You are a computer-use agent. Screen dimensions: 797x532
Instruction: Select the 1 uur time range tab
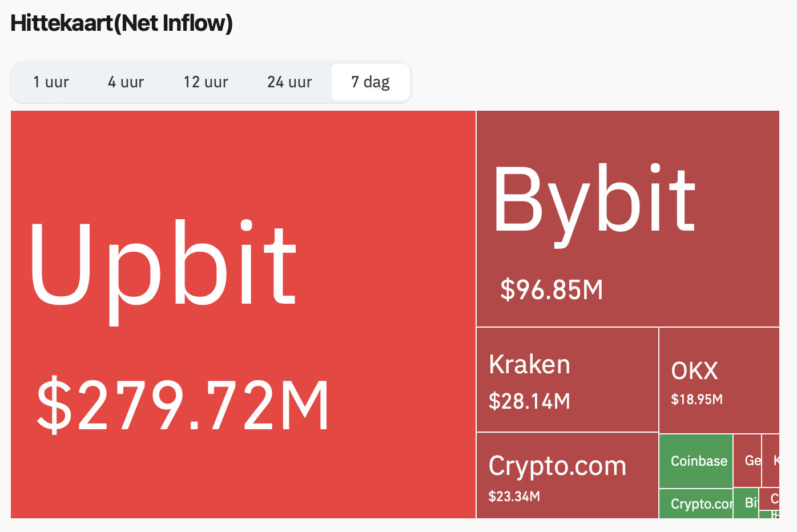click(x=51, y=82)
